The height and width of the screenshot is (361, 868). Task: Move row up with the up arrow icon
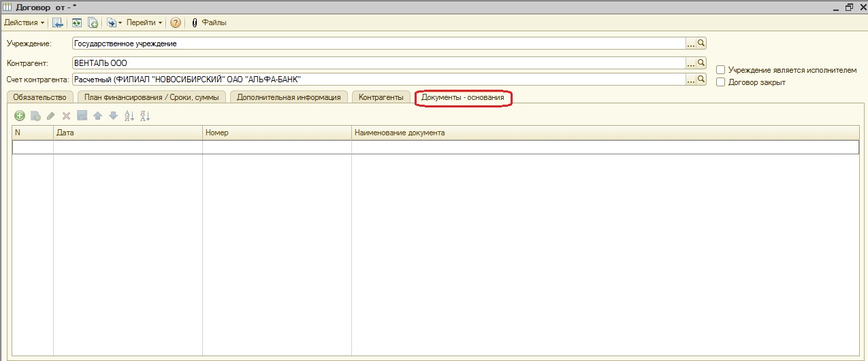coord(98,116)
